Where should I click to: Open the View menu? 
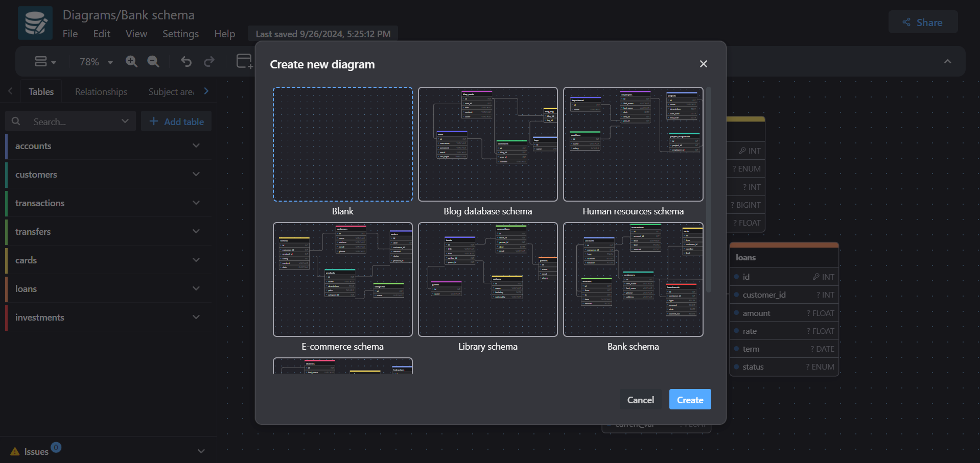coord(136,34)
